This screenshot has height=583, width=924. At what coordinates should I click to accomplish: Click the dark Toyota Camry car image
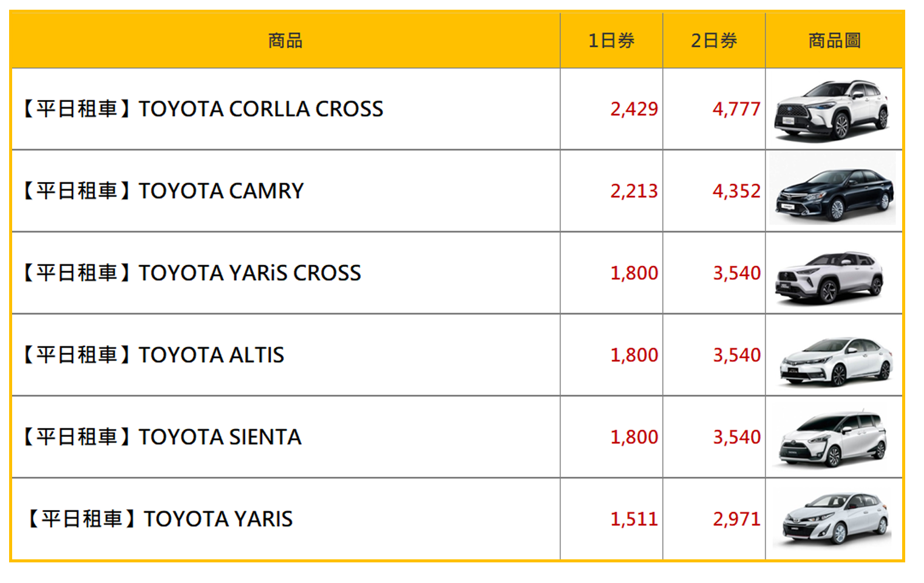point(832,191)
